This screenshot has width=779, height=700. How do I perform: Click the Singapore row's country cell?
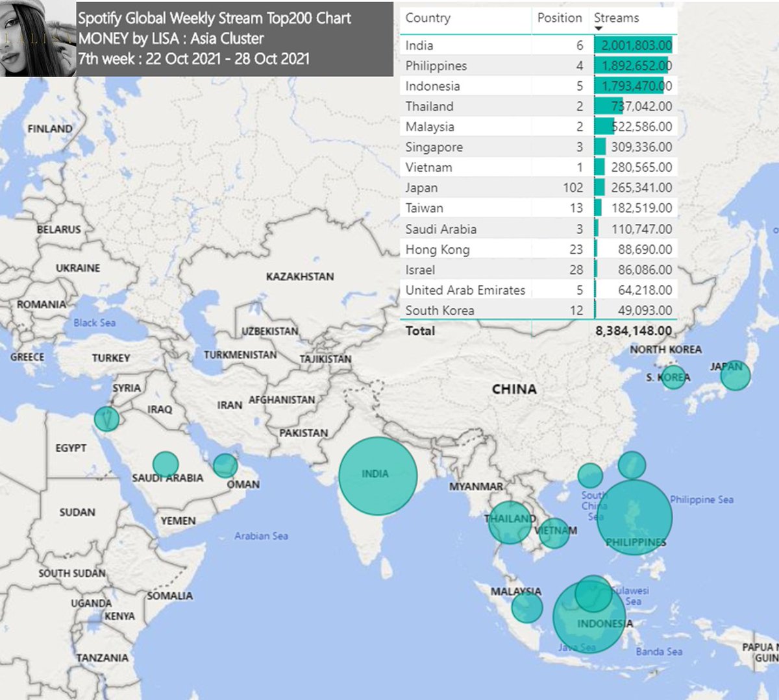[x=434, y=147]
